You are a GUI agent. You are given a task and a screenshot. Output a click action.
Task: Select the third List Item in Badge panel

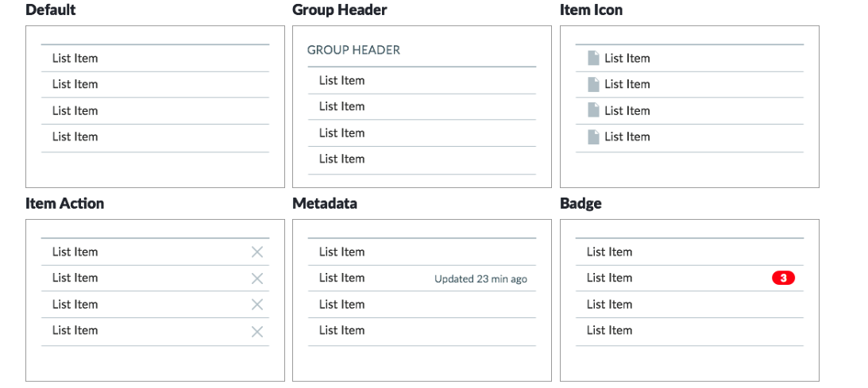(x=690, y=305)
